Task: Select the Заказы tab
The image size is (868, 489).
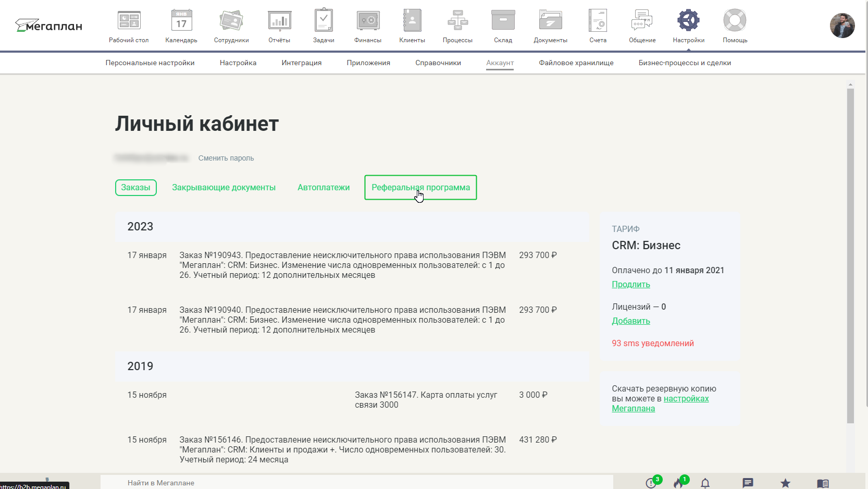Action: coord(135,187)
